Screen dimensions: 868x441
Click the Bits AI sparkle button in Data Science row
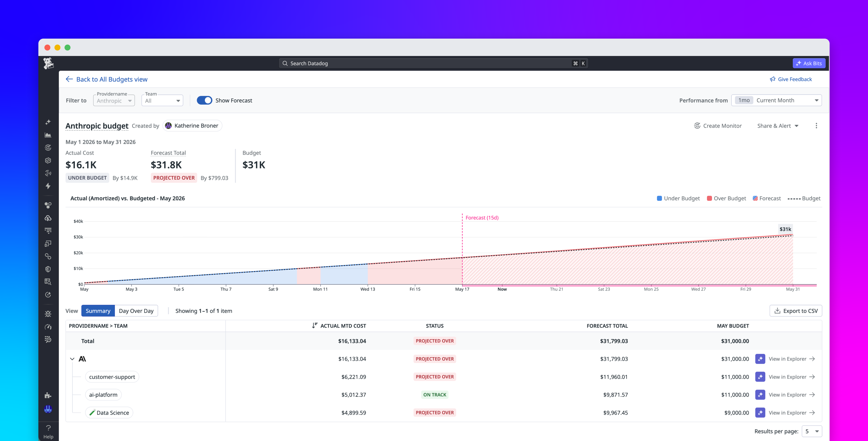760,412
